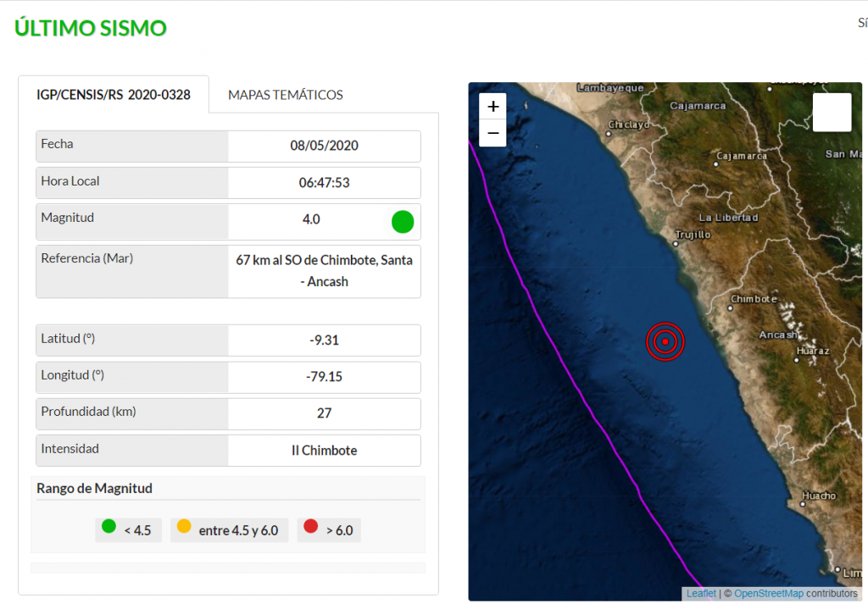Select the IGP/CENSIS/RS 2020-0328 tab

click(x=114, y=95)
